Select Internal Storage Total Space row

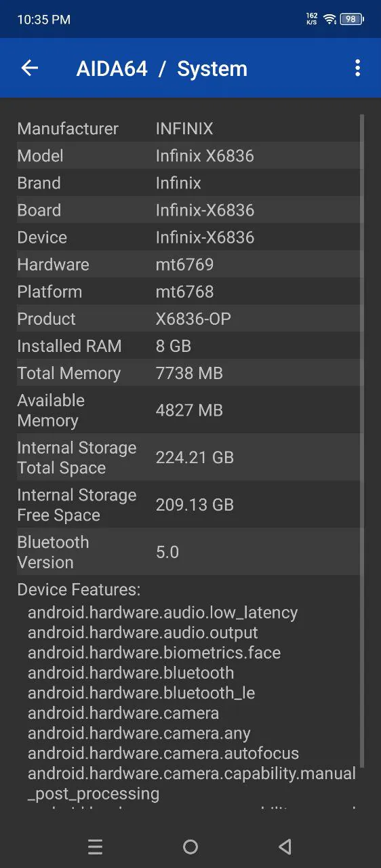pyautogui.click(x=188, y=457)
